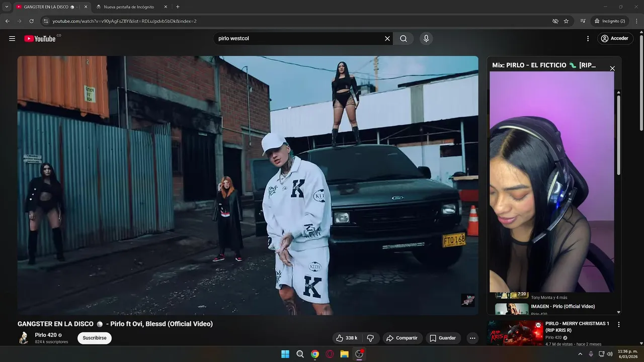Click the taskbar microphone tray icon
The height and width of the screenshot is (362, 644).
tap(591, 354)
